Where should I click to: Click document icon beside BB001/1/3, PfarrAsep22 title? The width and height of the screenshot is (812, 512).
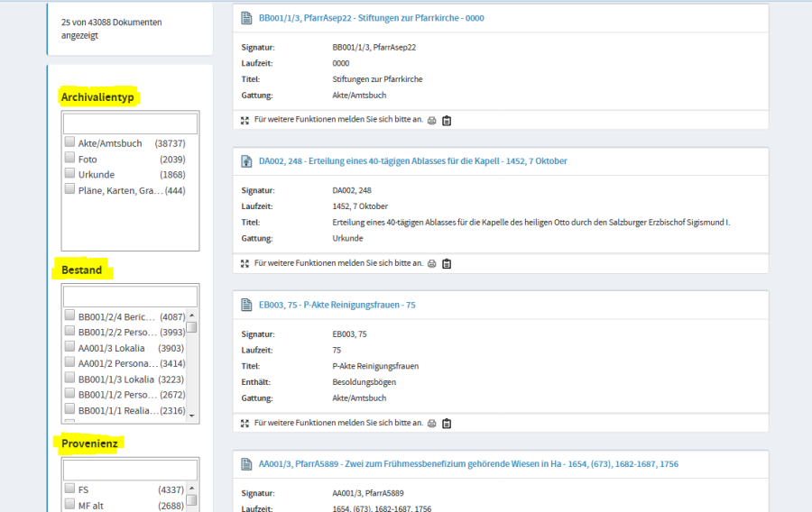point(246,18)
